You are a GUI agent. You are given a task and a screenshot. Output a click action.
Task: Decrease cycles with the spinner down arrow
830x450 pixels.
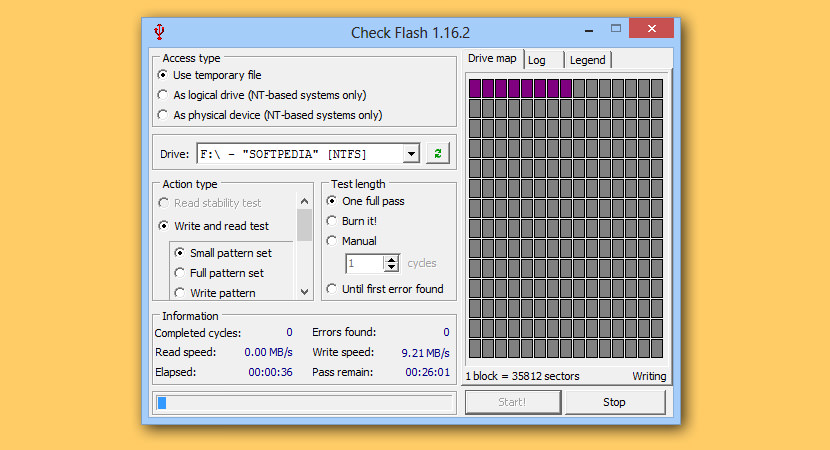click(391, 267)
